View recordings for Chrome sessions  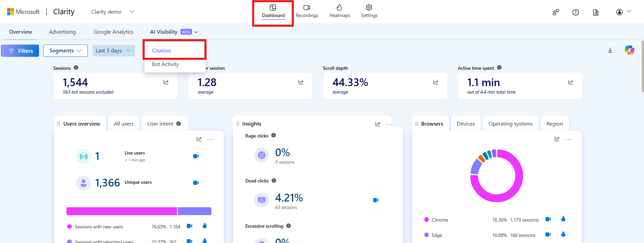[x=548, y=219]
